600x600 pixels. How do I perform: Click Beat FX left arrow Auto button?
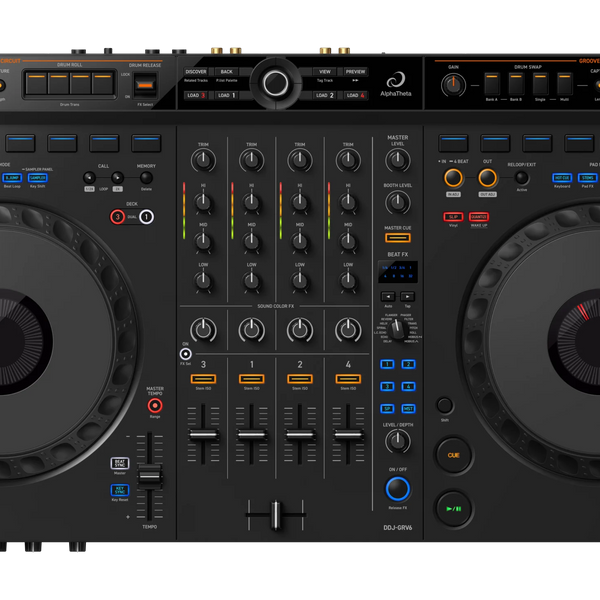coord(388,297)
